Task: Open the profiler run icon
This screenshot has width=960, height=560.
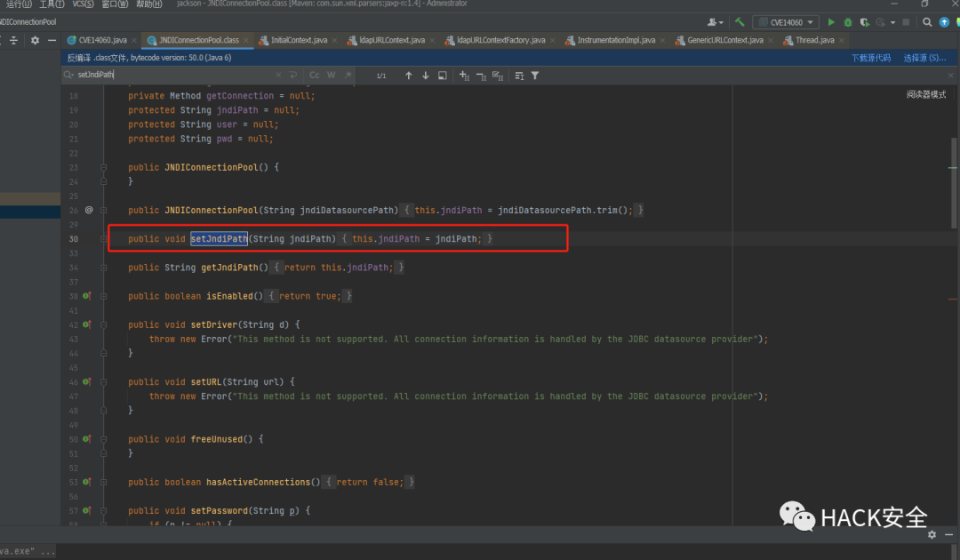Action: 880,22
